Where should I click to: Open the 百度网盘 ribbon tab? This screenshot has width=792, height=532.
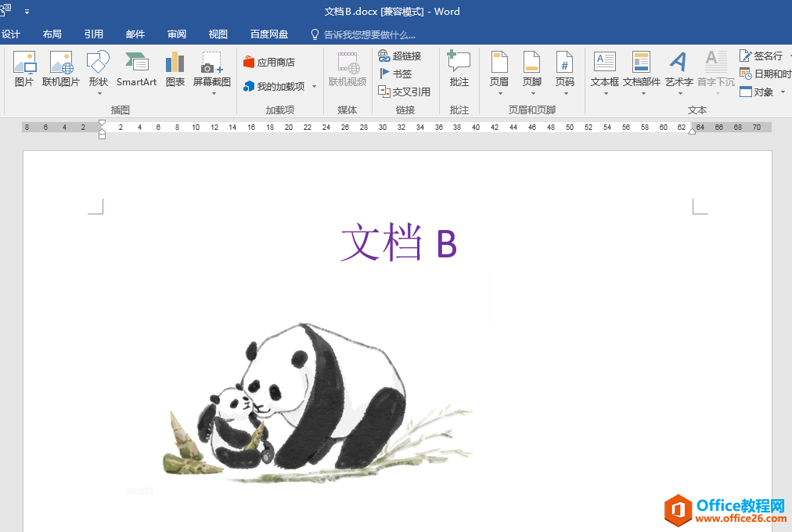(x=269, y=34)
